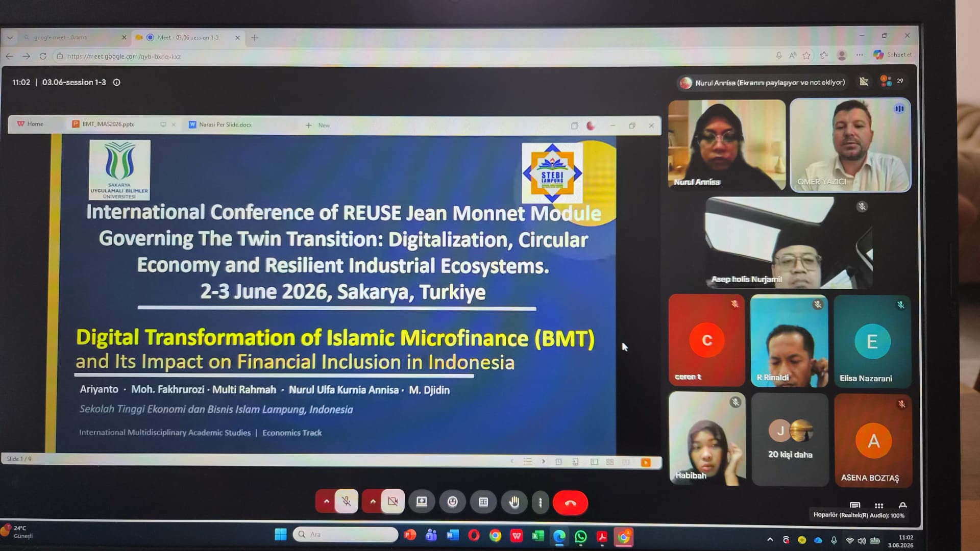
Task: Turn on the camera in Meet
Action: [393, 502]
